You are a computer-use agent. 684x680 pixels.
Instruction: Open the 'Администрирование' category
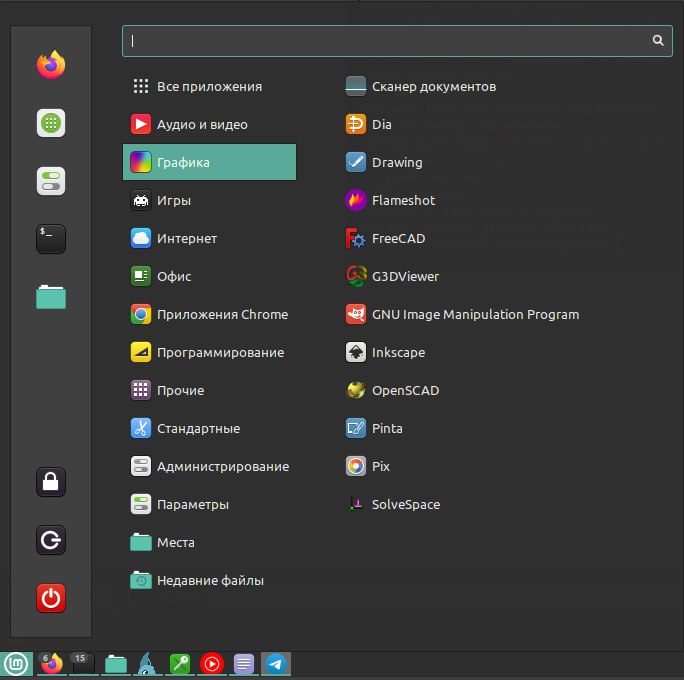[x=209, y=466]
